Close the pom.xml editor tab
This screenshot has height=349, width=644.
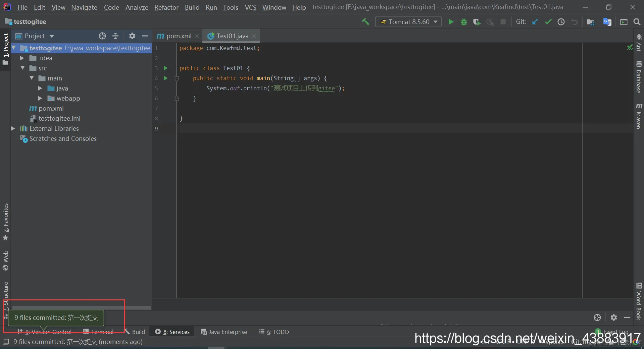(197, 36)
